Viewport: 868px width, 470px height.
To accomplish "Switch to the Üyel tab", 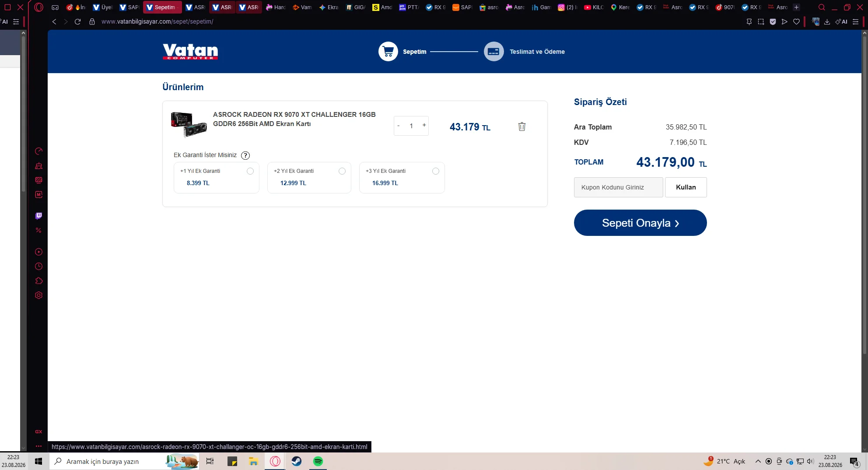I will coord(103,7).
